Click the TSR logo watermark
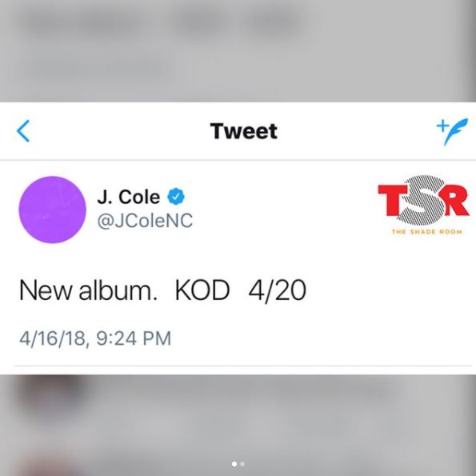 [x=424, y=206]
